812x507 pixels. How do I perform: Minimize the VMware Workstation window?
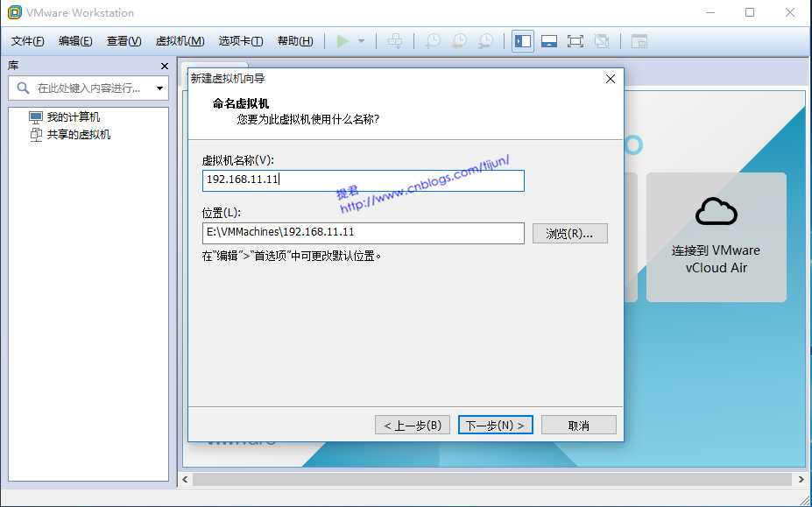[710, 12]
